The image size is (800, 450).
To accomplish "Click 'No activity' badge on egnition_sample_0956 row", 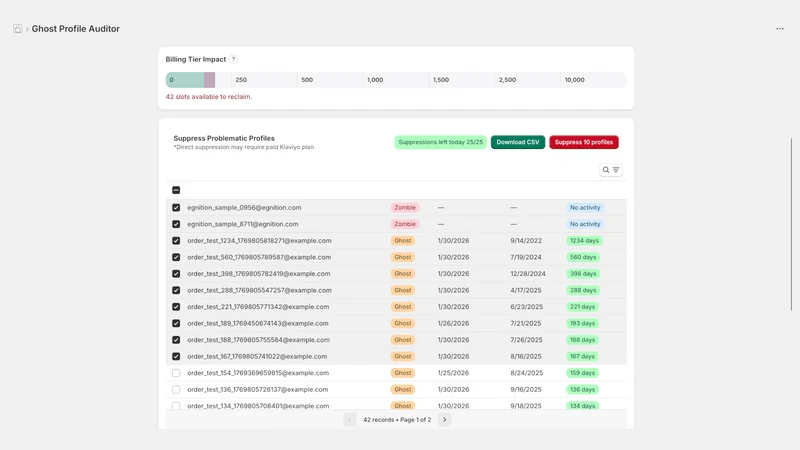I will 585,208.
